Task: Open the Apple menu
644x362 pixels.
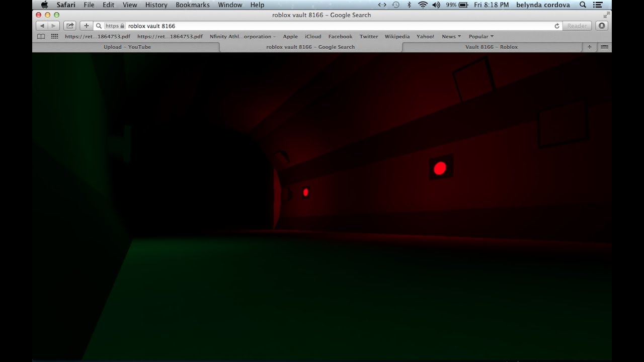Action: point(44,5)
